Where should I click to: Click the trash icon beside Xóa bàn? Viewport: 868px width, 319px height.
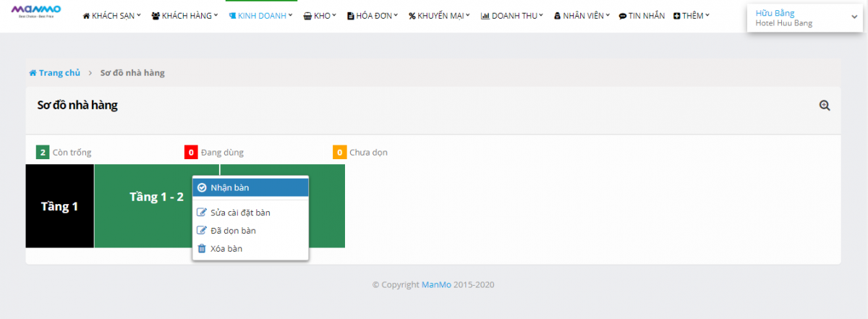coord(202,249)
